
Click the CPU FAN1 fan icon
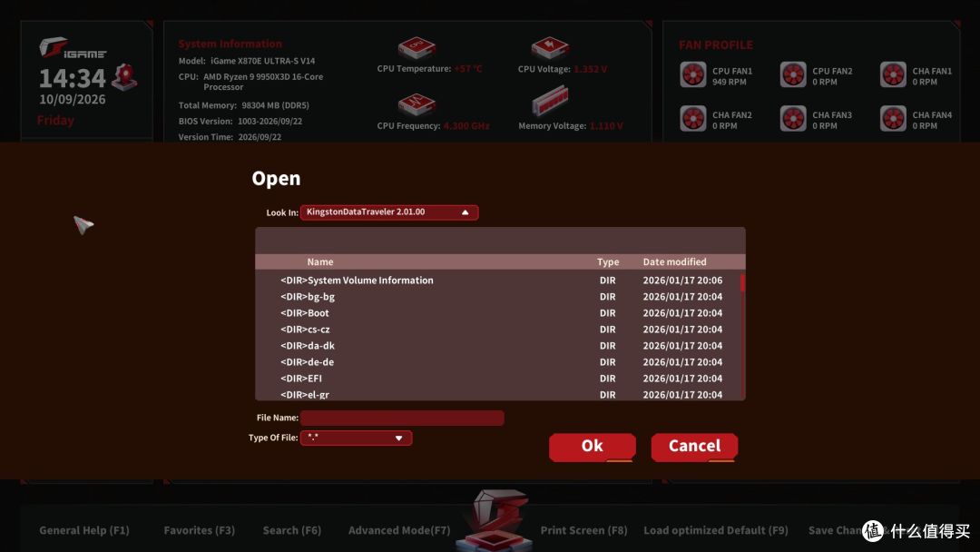coord(692,75)
